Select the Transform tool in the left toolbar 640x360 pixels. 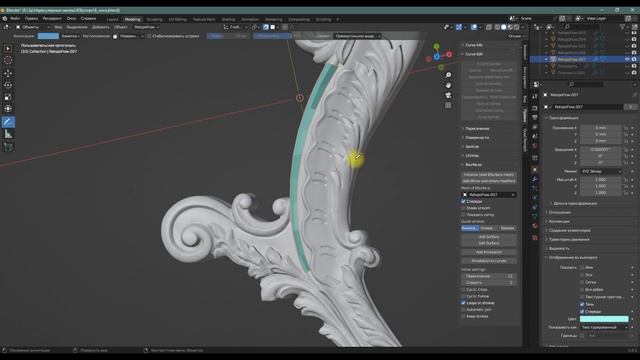8,109
